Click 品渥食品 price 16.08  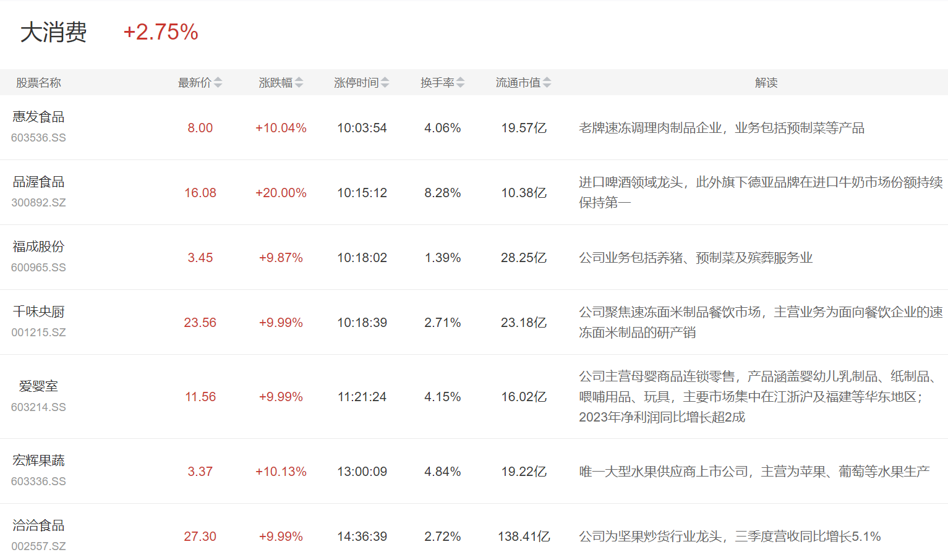point(200,193)
